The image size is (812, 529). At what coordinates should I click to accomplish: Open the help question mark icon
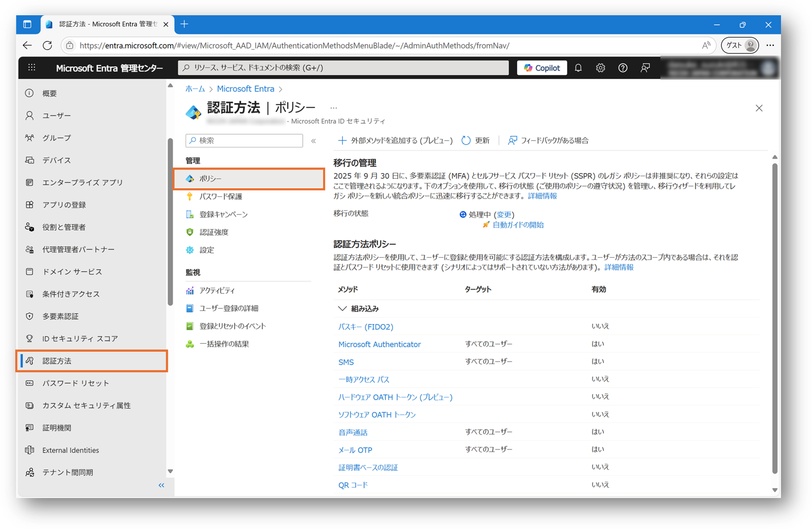point(623,68)
